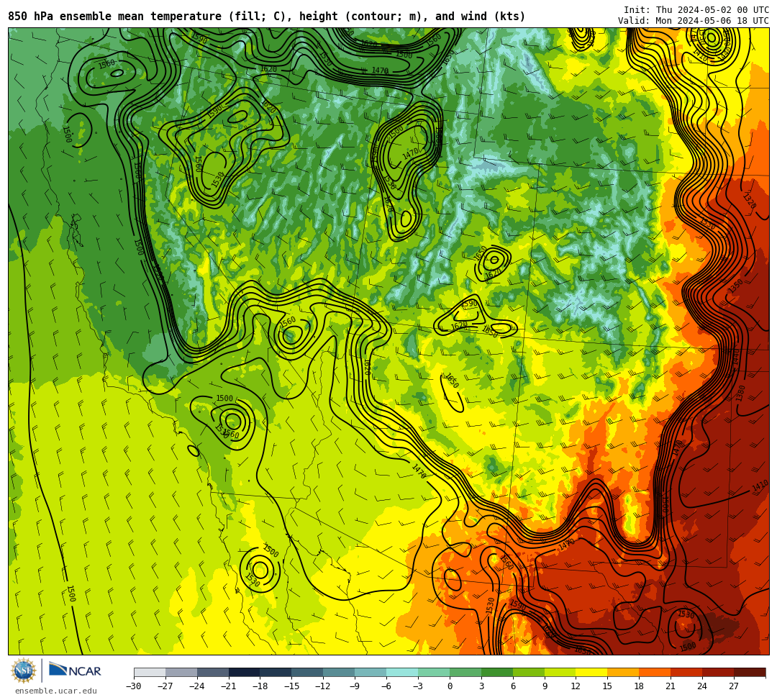This screenshot has height=700, width=777.
Task: Click the colorbar label 24
Action: 702,686
